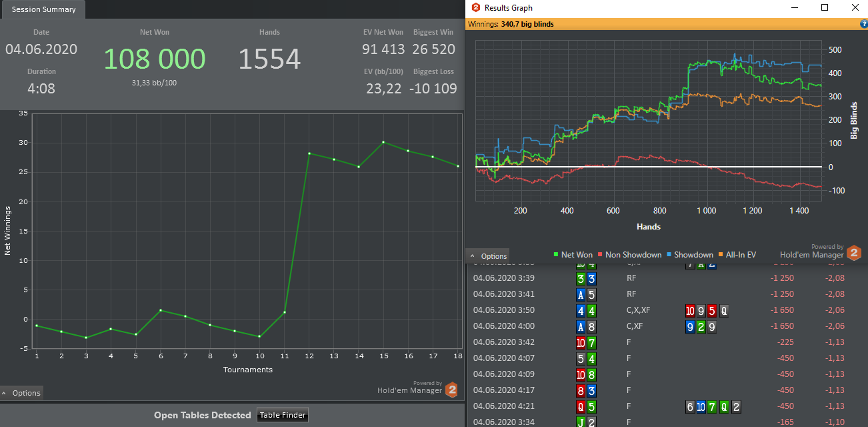Select the hand row dated 04.06.2020 3:50
The width and height of the screenshot is (868, 427).
(x=667, y=310)
